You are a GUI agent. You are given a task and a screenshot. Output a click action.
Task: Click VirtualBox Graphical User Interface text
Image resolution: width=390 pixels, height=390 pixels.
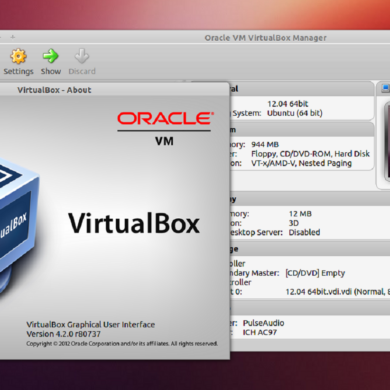tap(90, 325)
